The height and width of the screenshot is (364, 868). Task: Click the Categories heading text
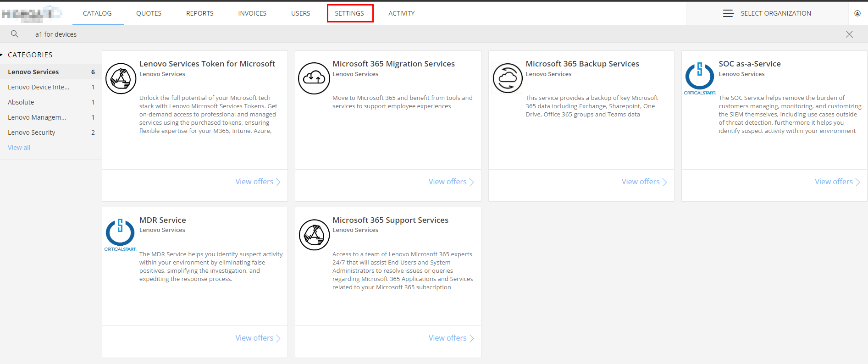(30, 55)
